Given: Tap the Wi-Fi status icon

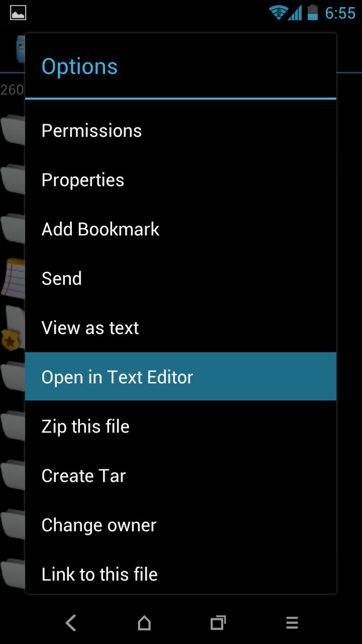Looking at the screenshot, I should tap(278, 13).
